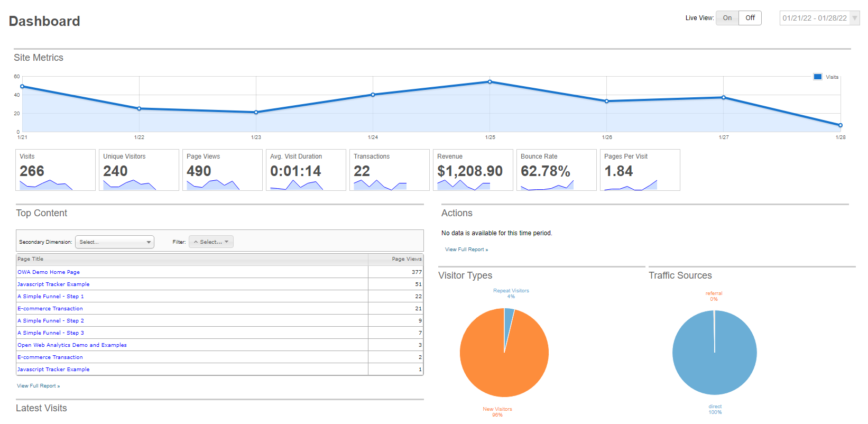The height and width of the screenshot is (424, 868).
Task: Click the Revenue sparkline box
Action: (473, 170)
